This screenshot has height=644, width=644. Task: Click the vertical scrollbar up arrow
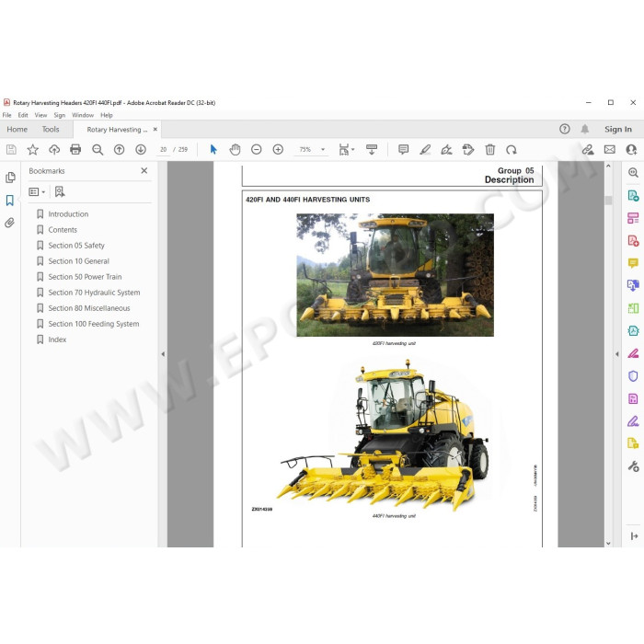(x=608, y=166)
